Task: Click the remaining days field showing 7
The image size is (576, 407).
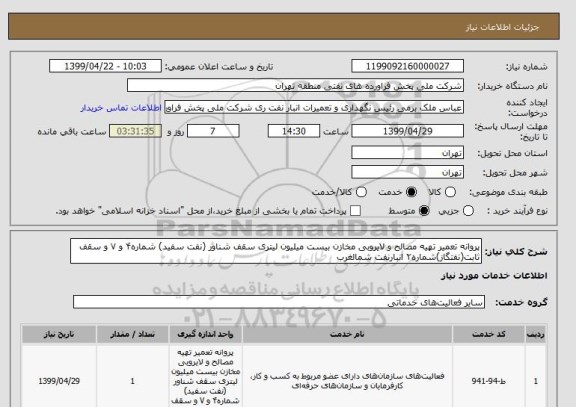Action: tap(213, 131)
